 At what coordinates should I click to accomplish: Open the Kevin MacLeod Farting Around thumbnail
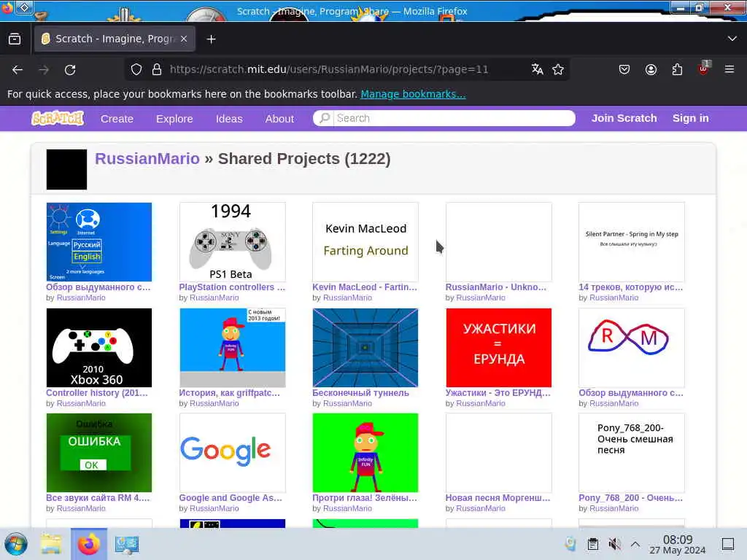tap(365, 242)
